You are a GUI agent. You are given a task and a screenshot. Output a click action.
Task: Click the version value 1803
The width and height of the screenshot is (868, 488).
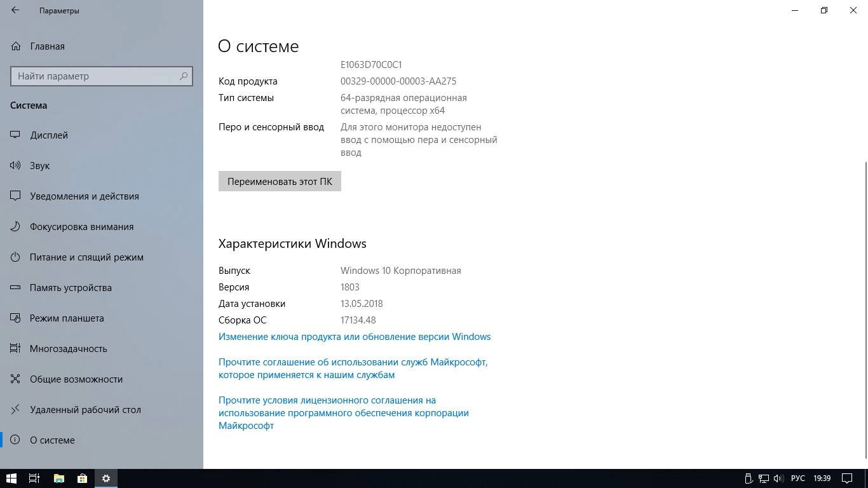click(x=350, y=287)
